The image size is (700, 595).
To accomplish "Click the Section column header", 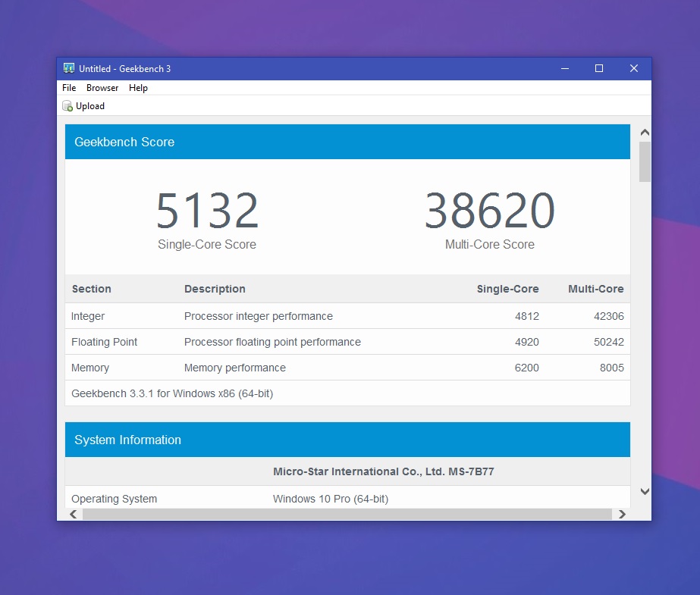I will click(92, 289).
